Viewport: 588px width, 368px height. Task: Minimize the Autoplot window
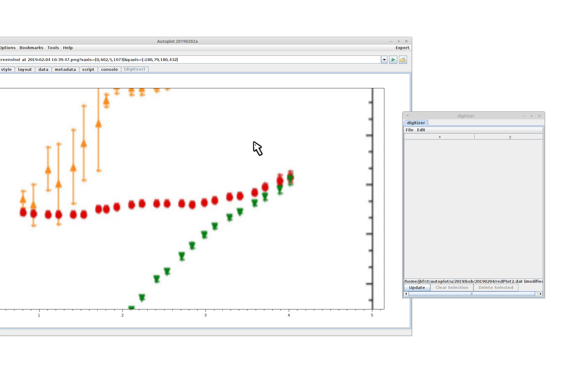point(391,41)
